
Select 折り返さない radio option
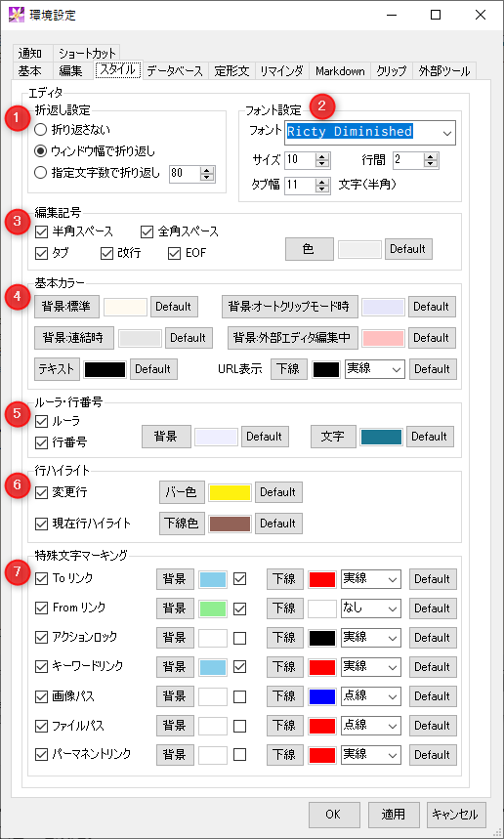tap(40, 130)
